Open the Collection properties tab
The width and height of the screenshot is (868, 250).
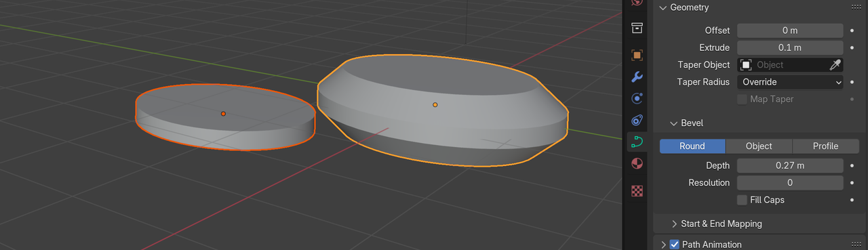tap(637, 28)
